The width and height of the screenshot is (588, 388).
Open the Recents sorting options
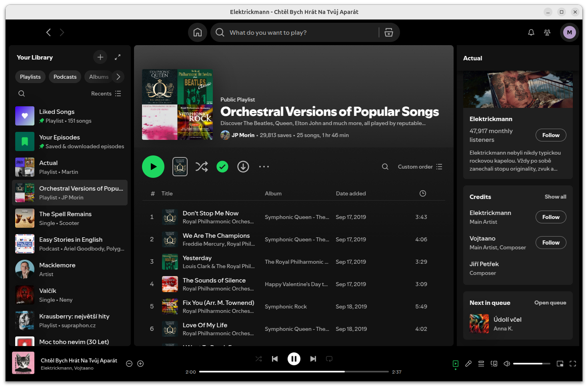tap(105, 94)
